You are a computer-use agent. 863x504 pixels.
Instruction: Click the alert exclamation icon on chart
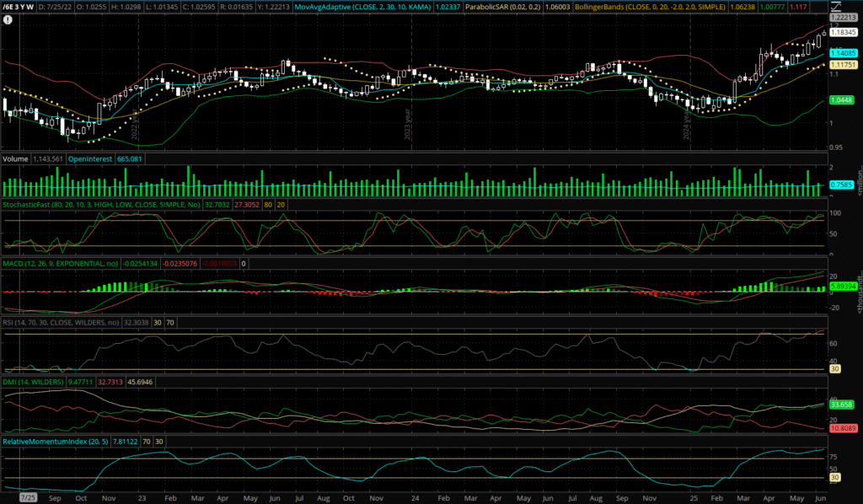[8, 20]
